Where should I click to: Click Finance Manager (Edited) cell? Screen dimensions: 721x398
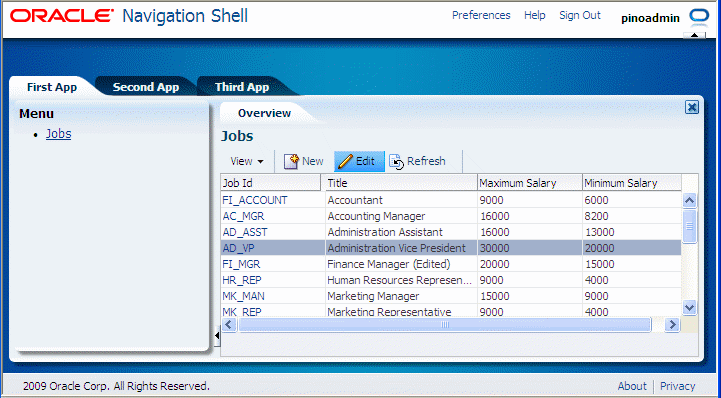[x=401, y=264]
